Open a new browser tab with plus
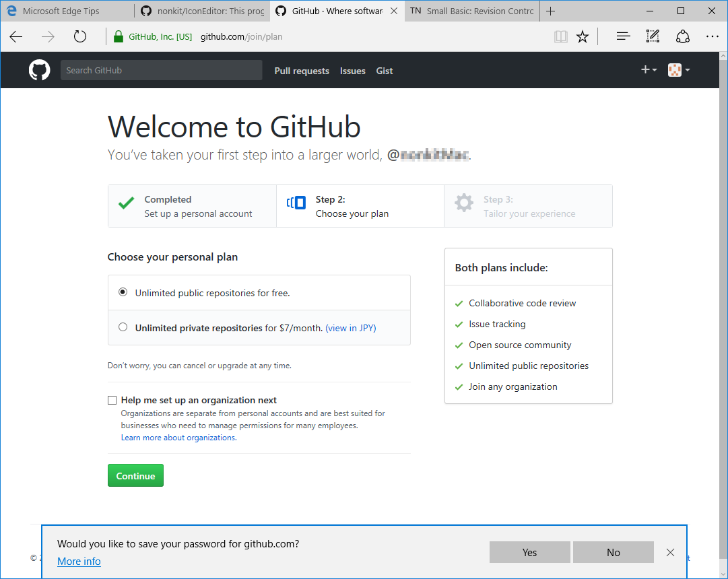Viewport: 728px width, 579px height. (x=551, y=11)
